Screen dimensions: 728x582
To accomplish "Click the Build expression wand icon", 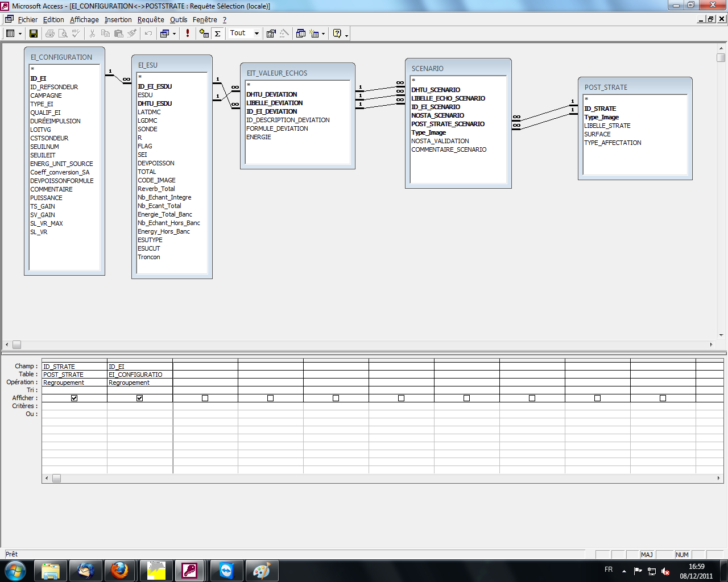I will point(284,34).
